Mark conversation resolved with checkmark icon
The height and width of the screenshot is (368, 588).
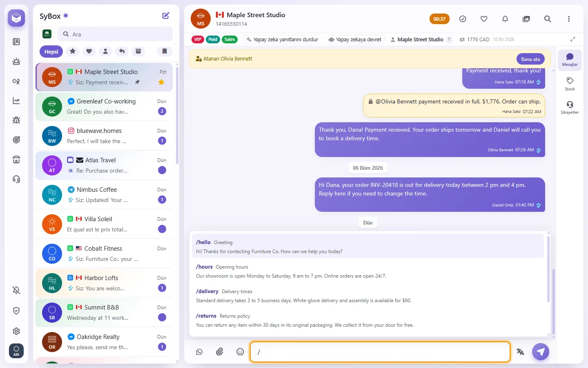tap(463, 19)
